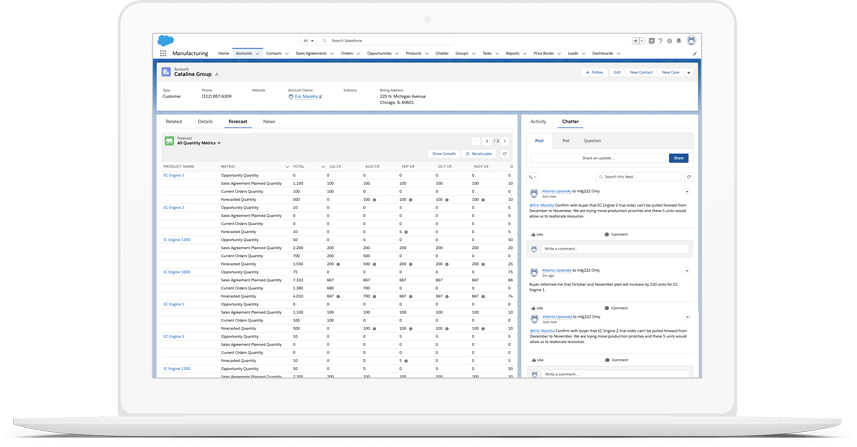Open the notifications bell
Screen dimensions: 857x447
point(679,41)
